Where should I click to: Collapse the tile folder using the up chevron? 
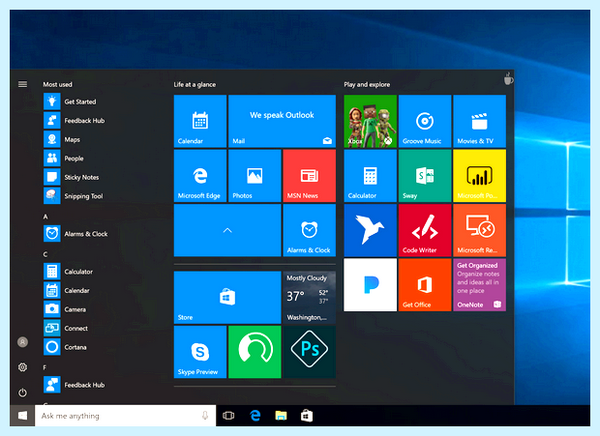[228, 230]
